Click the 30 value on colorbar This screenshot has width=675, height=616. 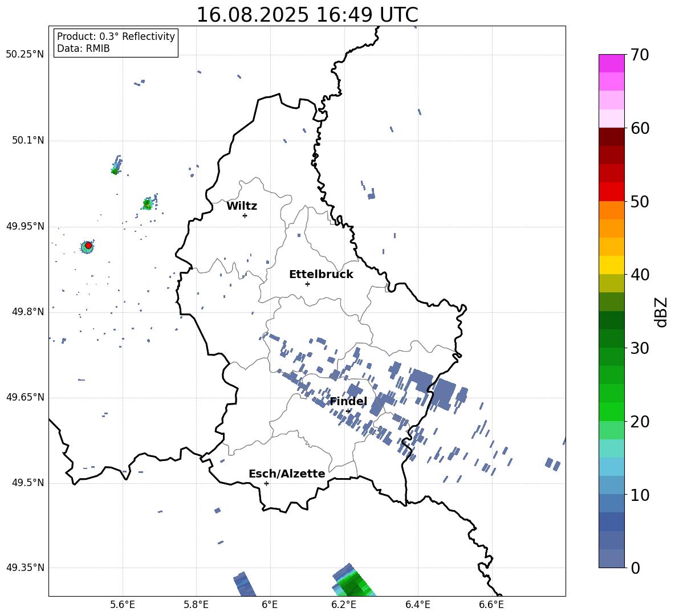click(x=640, y=348)
